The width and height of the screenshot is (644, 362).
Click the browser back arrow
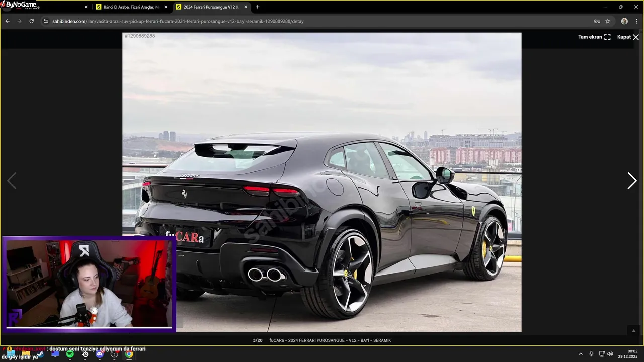(7, 21)
